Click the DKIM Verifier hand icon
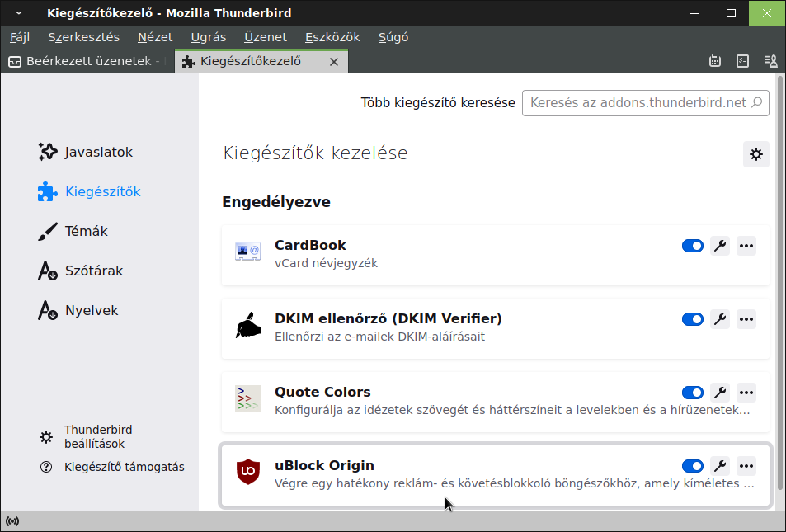Image resolution: width=786 pixels, height=532 pixels. pyautogui.click(x=248, y=325)
